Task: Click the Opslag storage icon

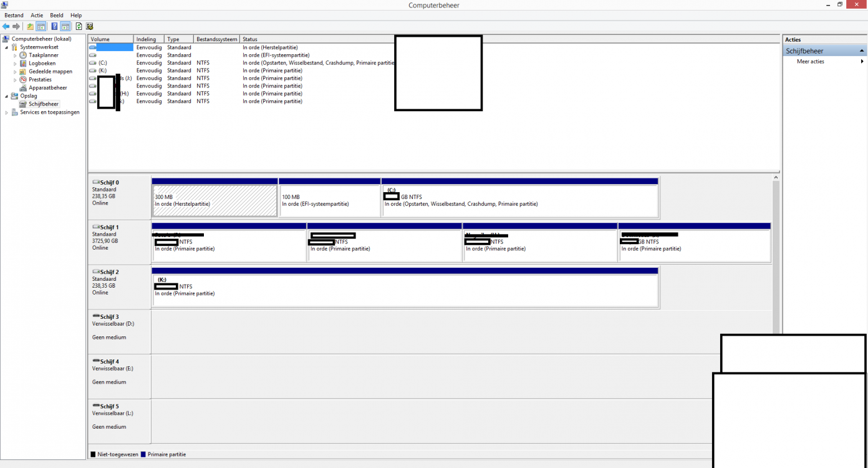Action: coord(14,95)
